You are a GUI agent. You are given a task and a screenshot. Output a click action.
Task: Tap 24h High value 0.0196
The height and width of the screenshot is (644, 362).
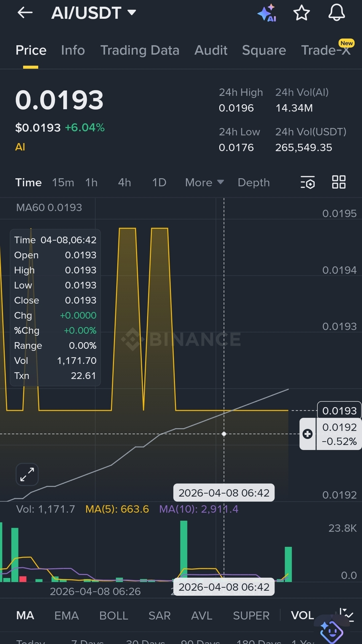236,108
